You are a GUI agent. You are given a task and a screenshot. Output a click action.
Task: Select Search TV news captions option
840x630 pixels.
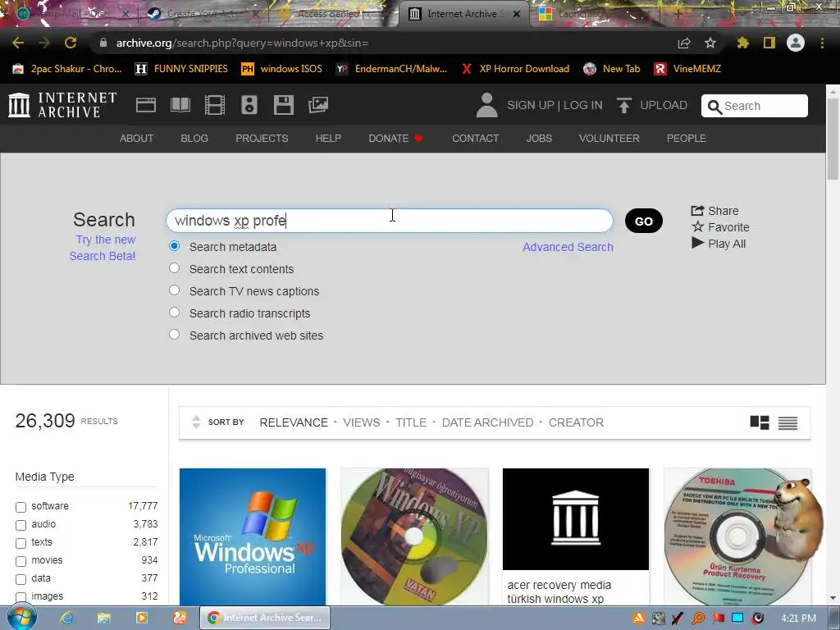(x=174, y=290)
